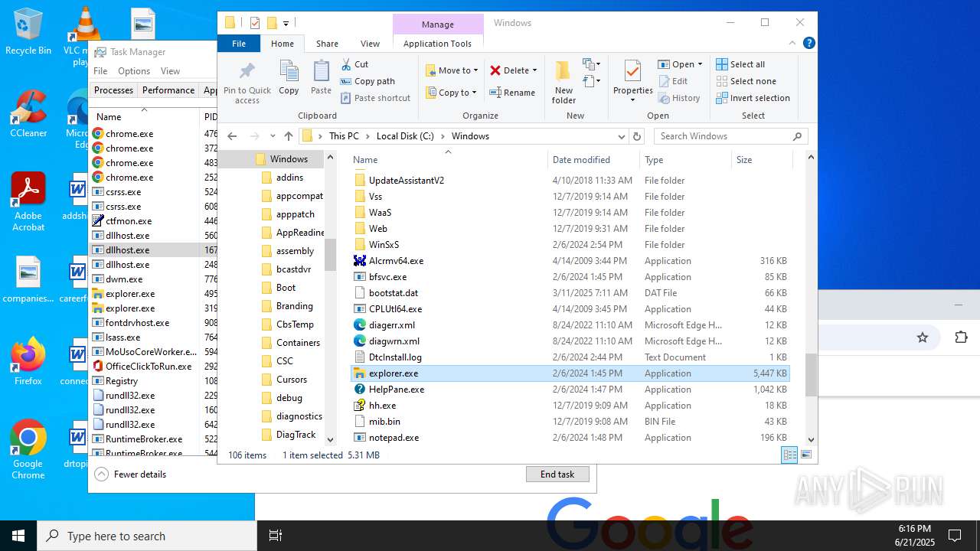Click Invert selection
Viewport: 980px width, 551px height.
753,98
